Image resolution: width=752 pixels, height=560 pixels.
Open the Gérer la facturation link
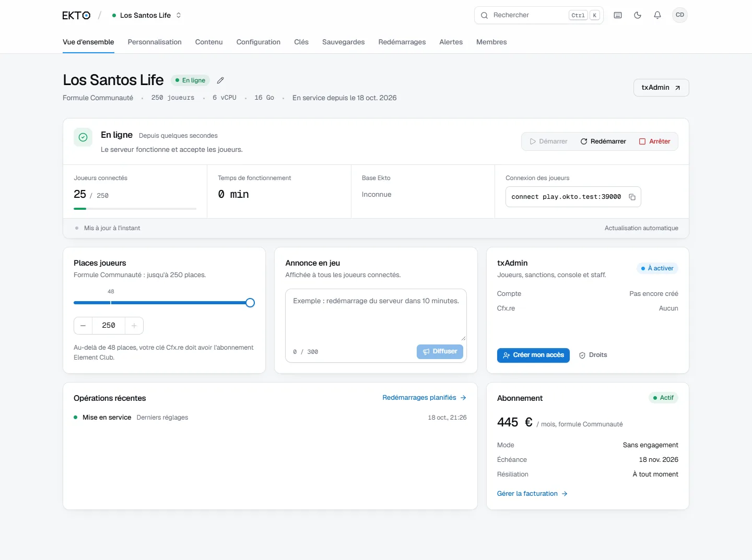click(532, 494)
